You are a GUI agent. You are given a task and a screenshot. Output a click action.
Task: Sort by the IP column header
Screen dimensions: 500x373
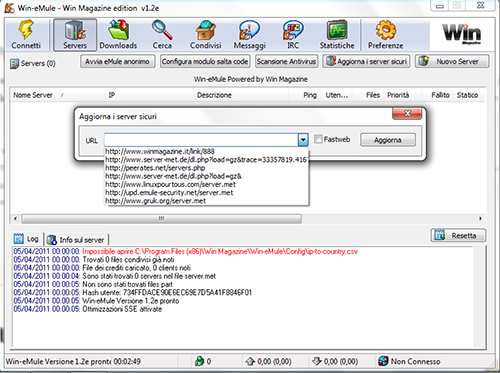pyautogui.click(x=149, y=95)
